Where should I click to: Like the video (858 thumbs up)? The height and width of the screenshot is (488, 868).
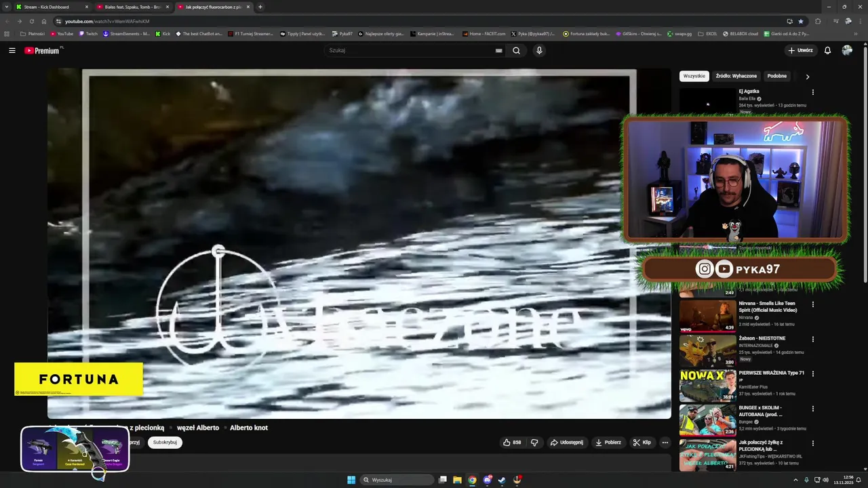pos(512,443)
